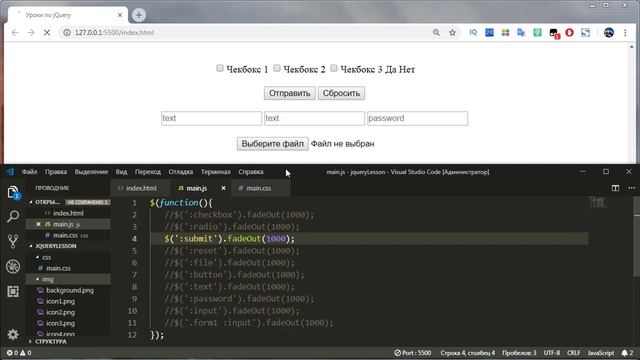Stop loading the page in Chrome

pyautogui.click(x=47, y=33)
